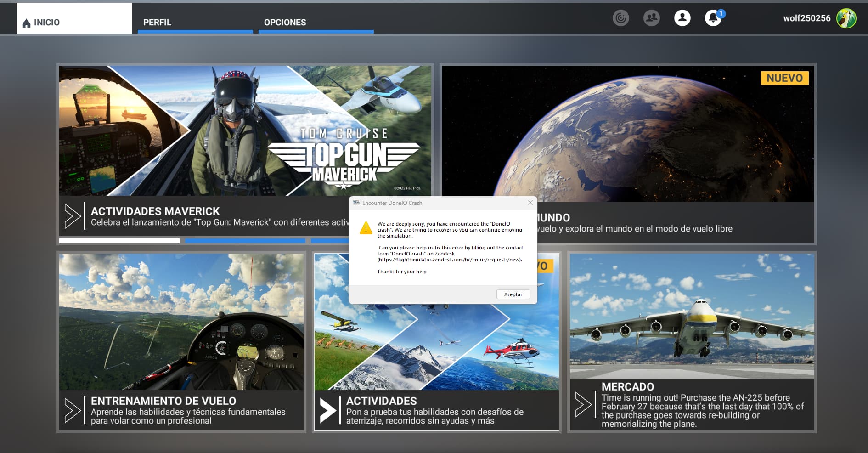This screenshot has width=868, height=453.
Task: Switch to the PERFIL tab
Action: click(x=157, y=22)
